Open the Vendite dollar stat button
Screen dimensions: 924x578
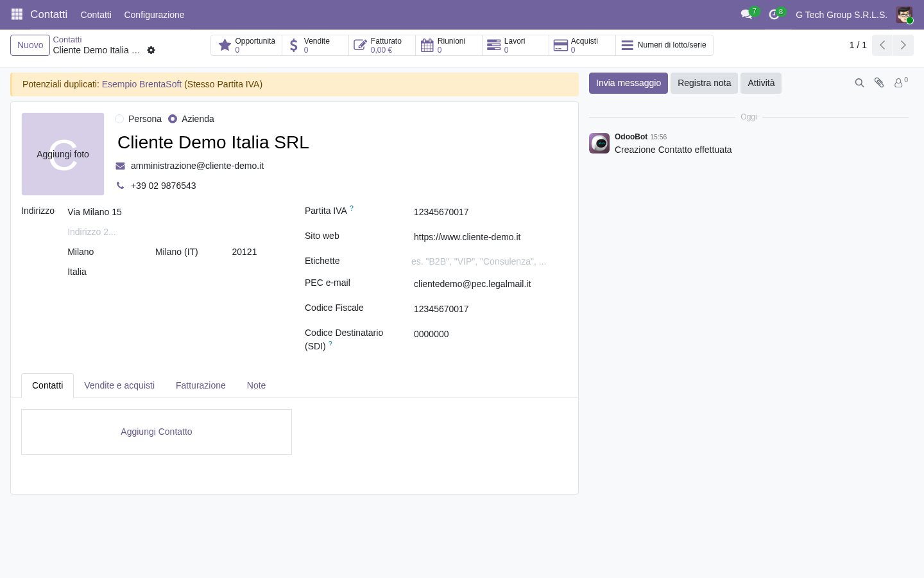click(315, 45)
